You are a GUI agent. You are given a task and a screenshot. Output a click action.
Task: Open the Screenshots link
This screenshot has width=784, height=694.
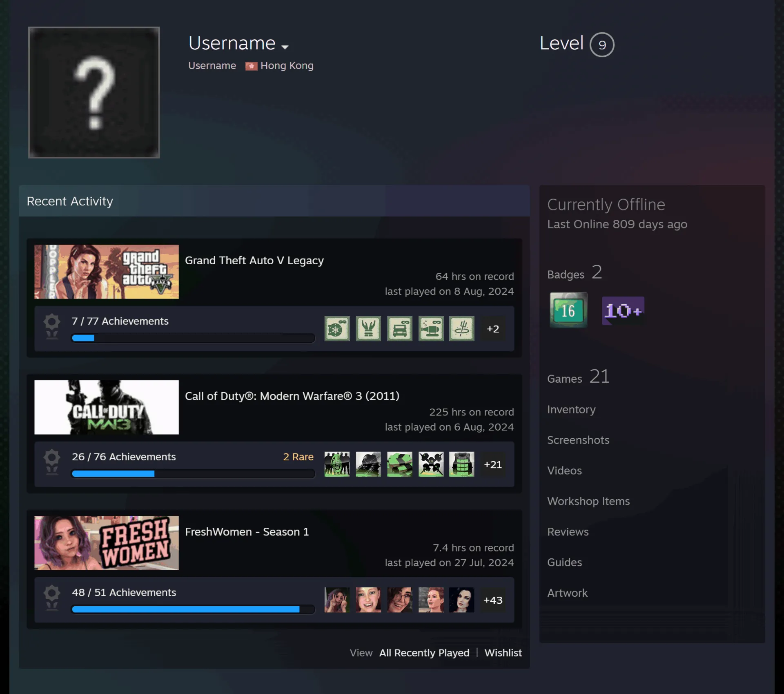tap(578, 440)
